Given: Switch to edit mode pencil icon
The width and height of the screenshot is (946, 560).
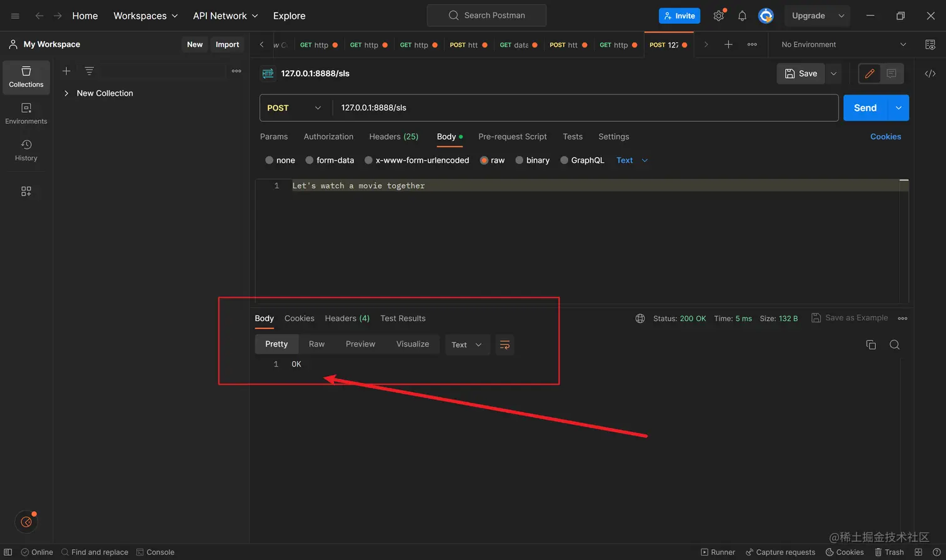Looking at the screenshot, I should 870,73.
